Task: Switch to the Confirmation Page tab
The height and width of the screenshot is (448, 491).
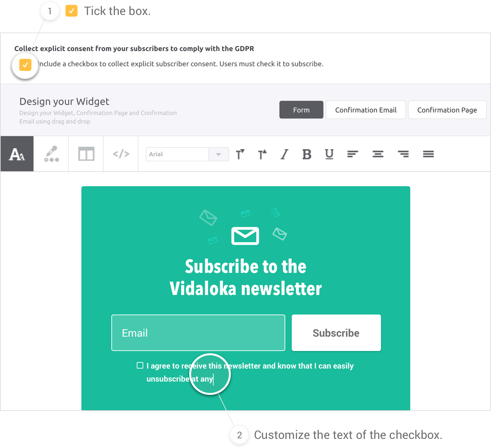Action: 447,110
